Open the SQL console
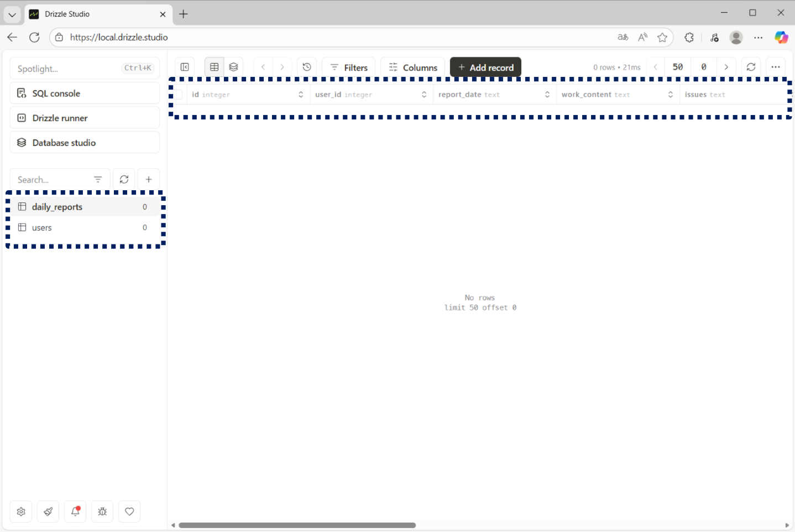The width and height of the screenshot is (795, 532). tap(85, 93)
